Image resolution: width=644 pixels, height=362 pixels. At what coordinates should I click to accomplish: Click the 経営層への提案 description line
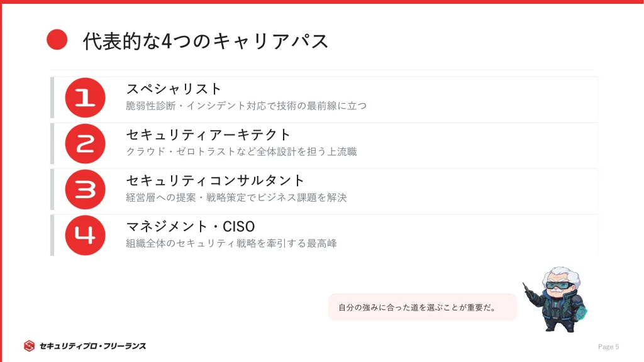[236, 197]
